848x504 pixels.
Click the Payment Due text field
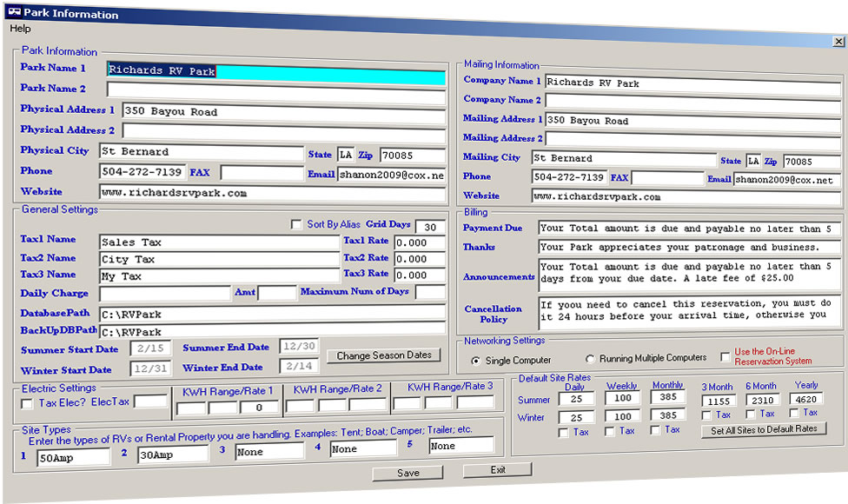690,229
